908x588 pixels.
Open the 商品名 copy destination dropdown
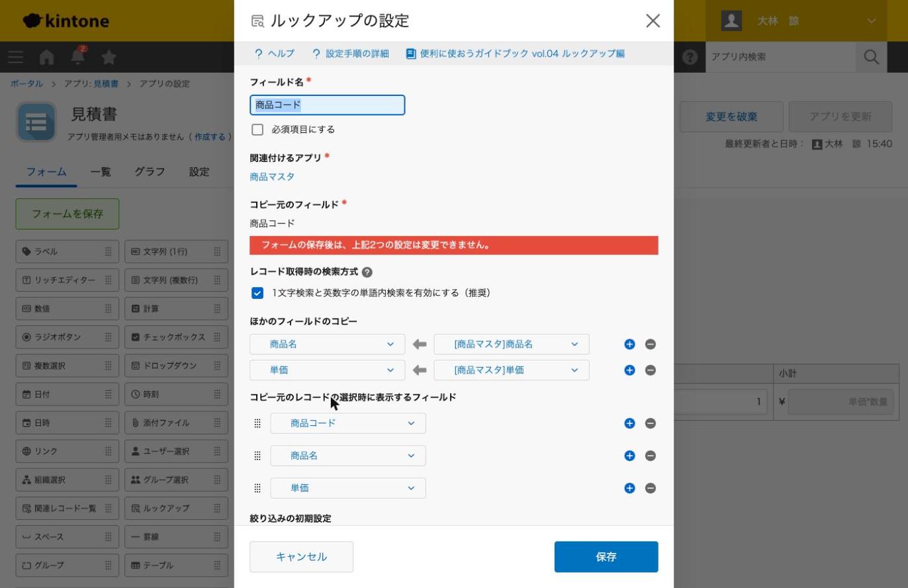click(328, 344)
